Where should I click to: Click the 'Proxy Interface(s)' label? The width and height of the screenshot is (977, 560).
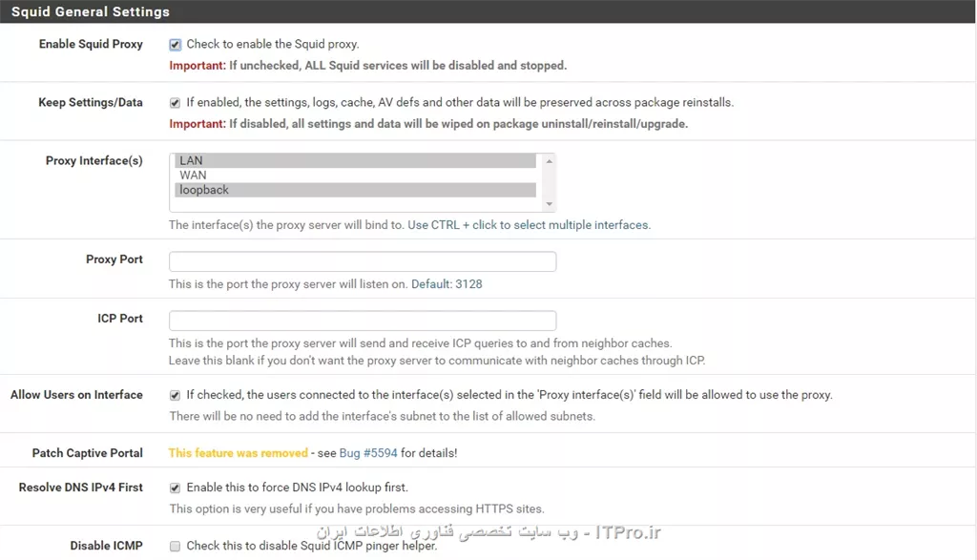pos(94,160)
